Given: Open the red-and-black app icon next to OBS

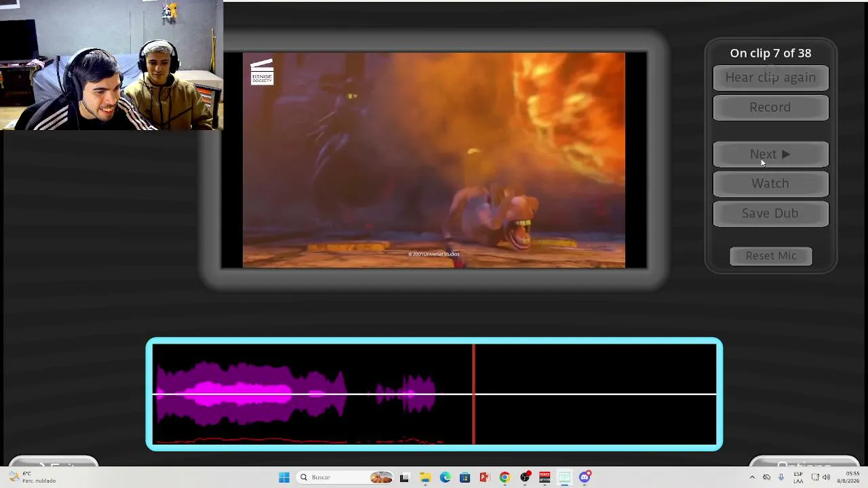Looking at the screenshot, I should (x=545, y=477).
